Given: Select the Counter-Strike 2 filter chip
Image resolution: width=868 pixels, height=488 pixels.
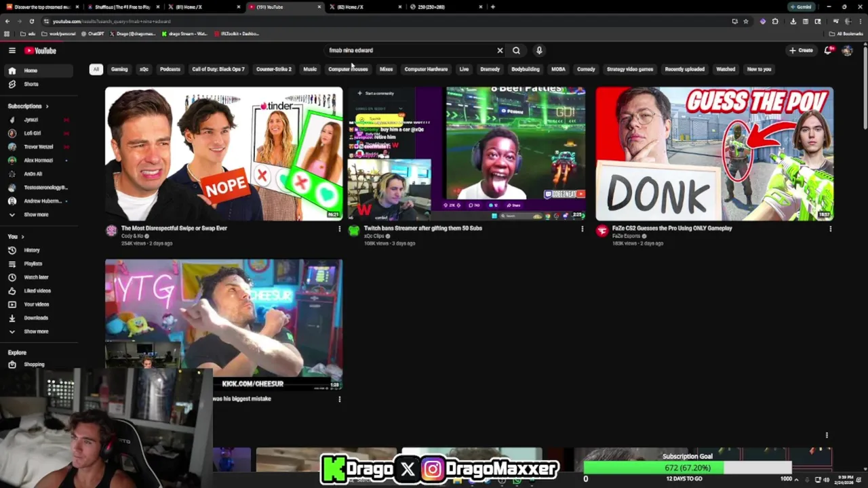Looking at the screenshot, I should [274, 69].
